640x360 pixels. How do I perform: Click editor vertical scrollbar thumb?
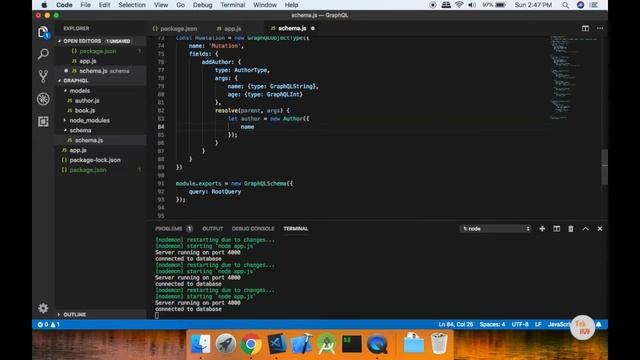click(604, 167)
